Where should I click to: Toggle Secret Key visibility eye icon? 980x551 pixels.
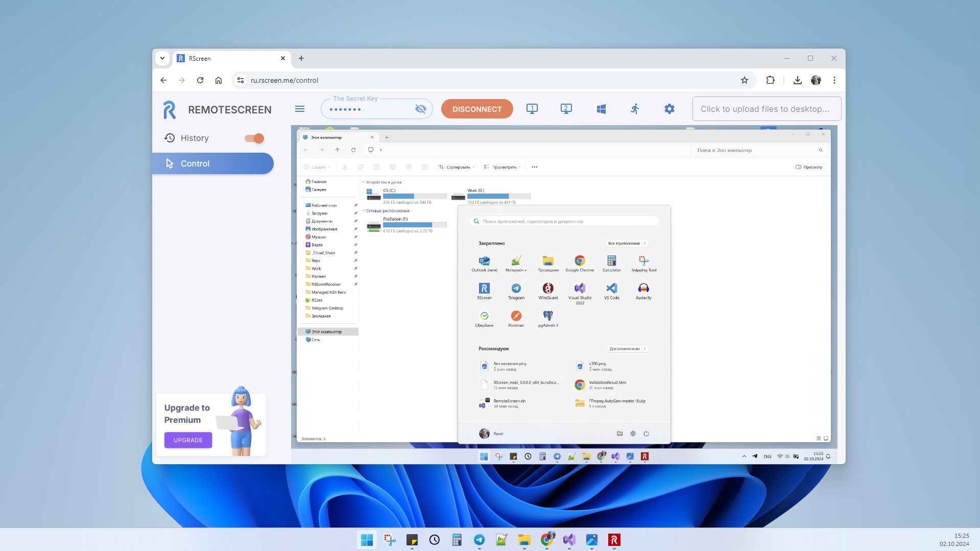[x=420, y=109]
